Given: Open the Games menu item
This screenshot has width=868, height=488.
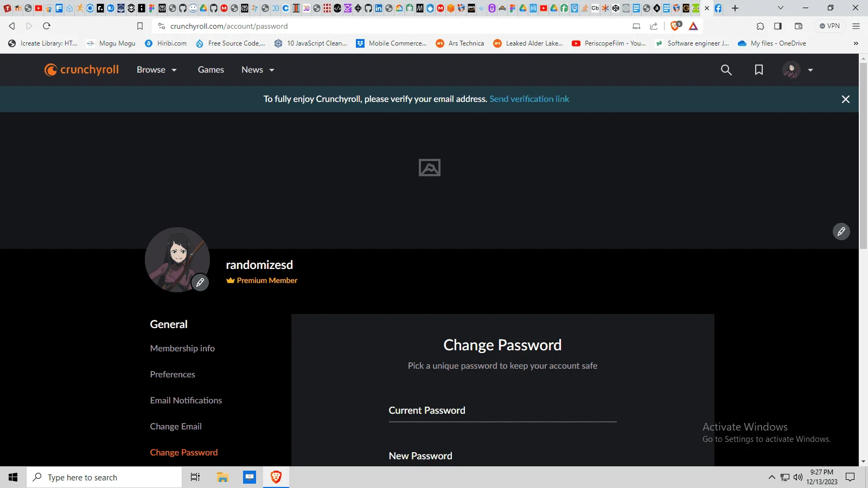Looking at the screenshot, I should pos(211,69).
